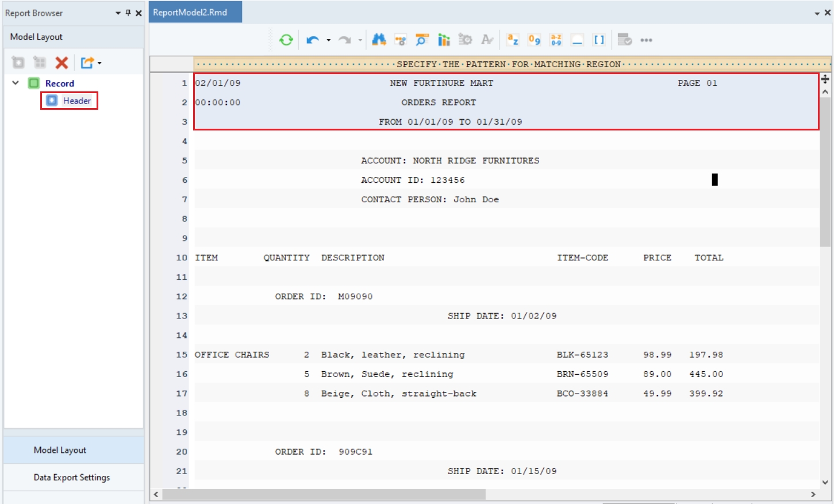Click the green refresh icon in toolbar
Viewport: 834px width, 504px height.
coord(286,40)
